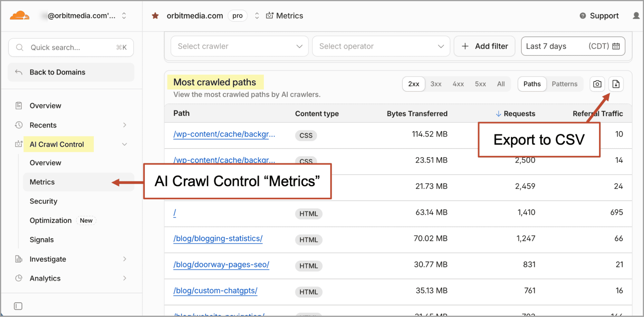The width and height of the screenshot is (644, 317).
Task: Click the Recents clock icon
Action: pos(19,125)
